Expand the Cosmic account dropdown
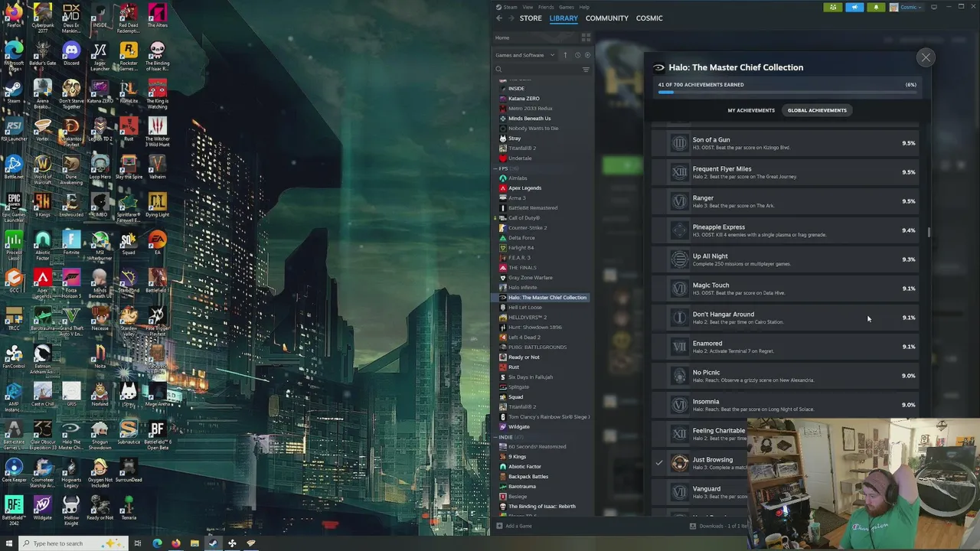Screen dimensions: 980x551 (906, 7)
